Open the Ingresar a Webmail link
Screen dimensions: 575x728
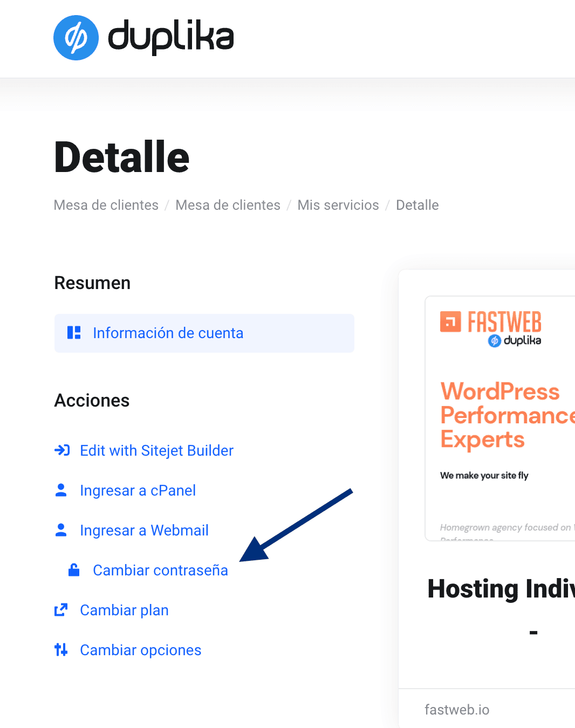point(144,531)
